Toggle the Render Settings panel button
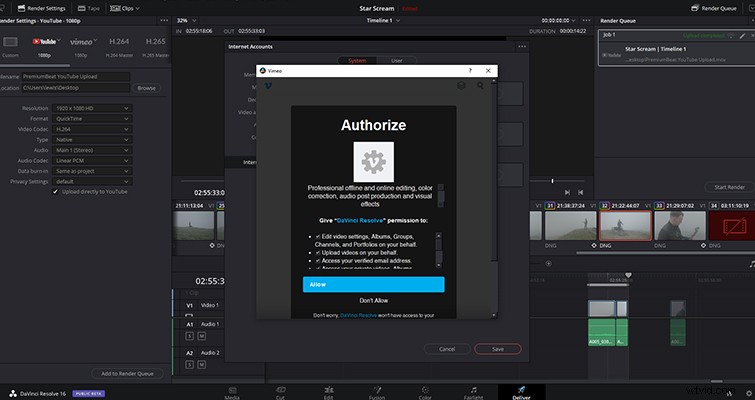 coord(40,8)
